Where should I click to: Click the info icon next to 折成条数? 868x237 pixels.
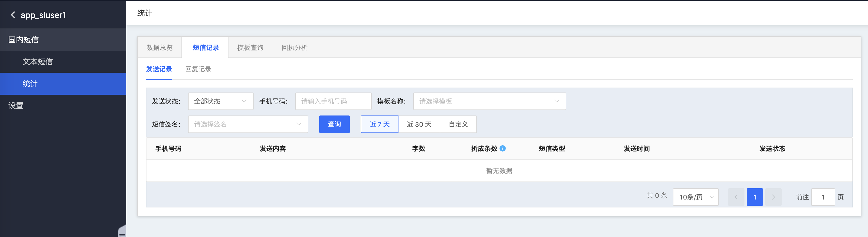tap(502, 148)
